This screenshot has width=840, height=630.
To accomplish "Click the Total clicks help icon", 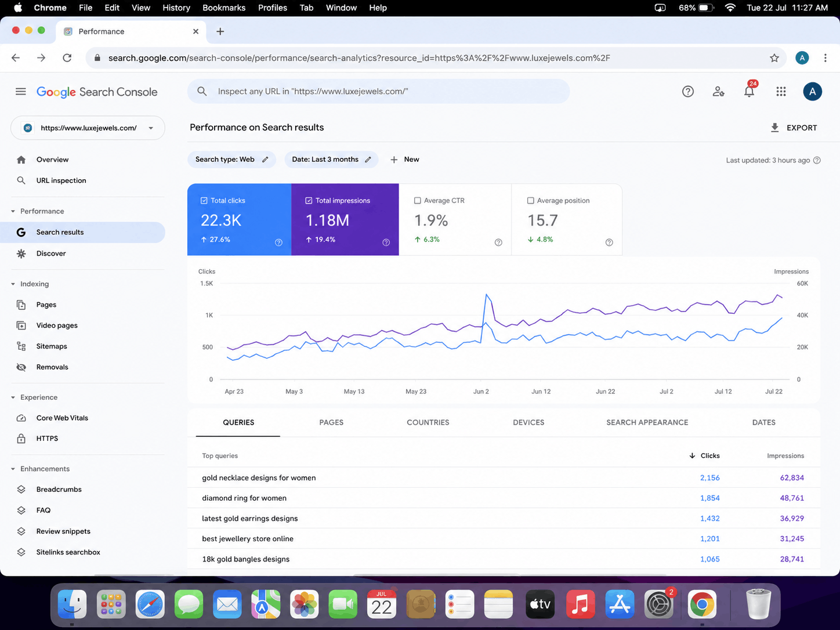I will point(278,242).
